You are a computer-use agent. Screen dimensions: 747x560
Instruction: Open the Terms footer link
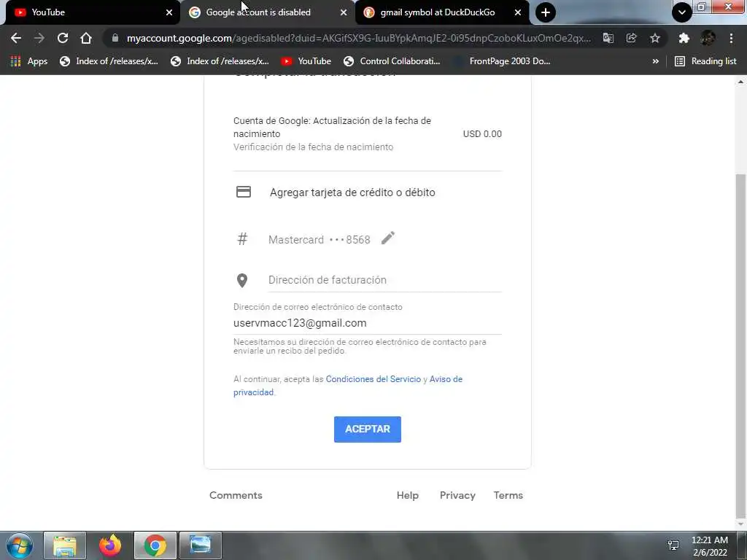tap(508, 495)
